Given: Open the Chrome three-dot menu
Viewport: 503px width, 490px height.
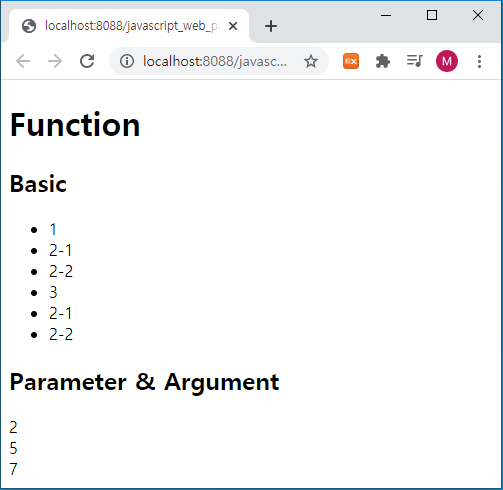Looking at the screenshot, I should tap(479, 61).
